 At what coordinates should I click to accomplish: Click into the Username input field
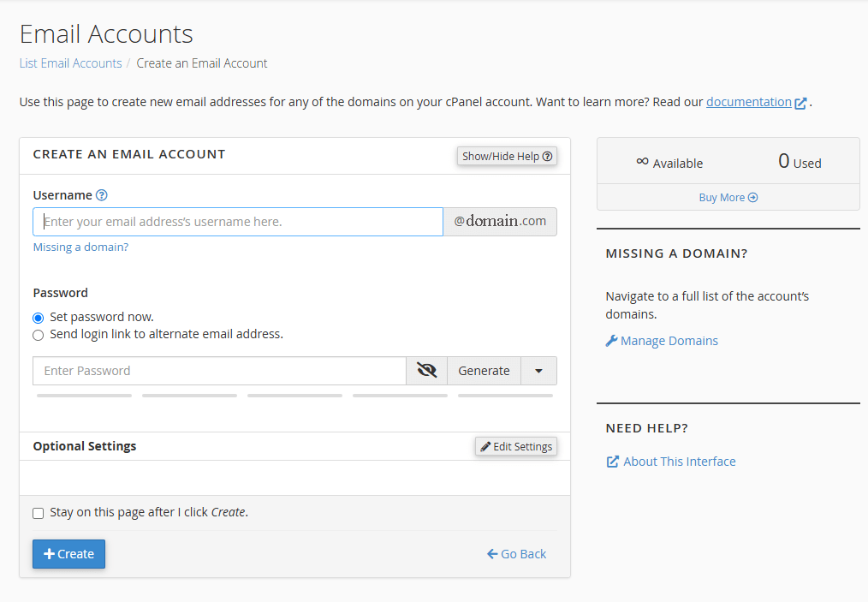tap(238, 222)
